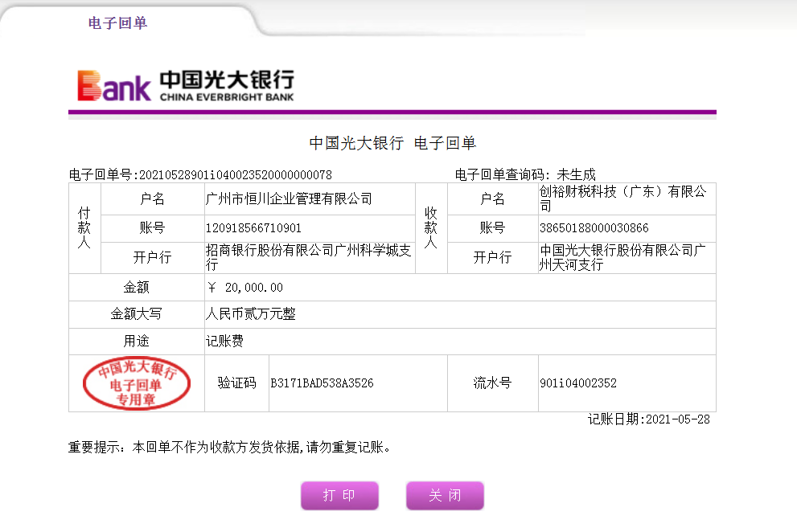Click the 收款人 label cell
Viewport: 797px width, 532px height.
431,228
